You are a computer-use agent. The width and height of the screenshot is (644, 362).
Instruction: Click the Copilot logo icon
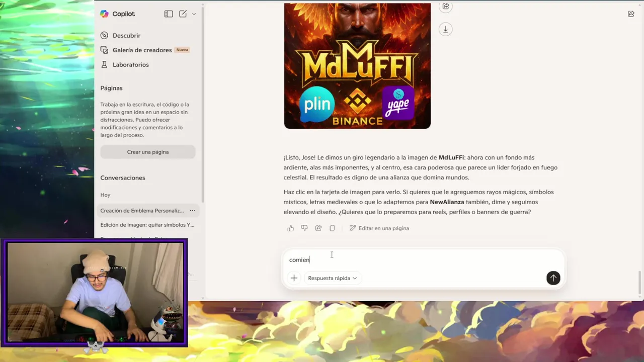pos(104,14)
